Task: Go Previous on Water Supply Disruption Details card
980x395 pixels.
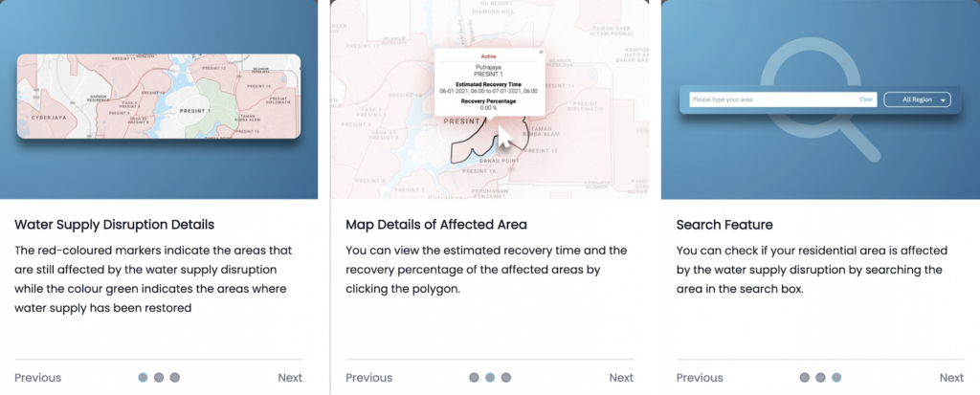Action: coord(38,378)
